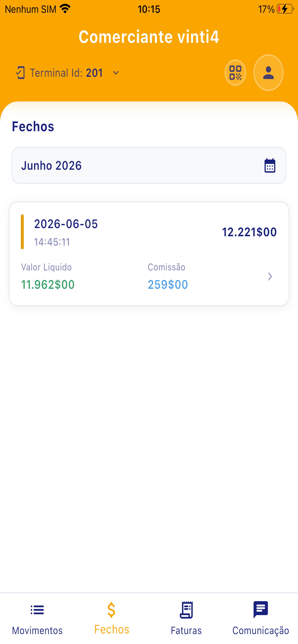This screenshot has height=644, width=298.
Task: Open the Junho 2026 month selector
Action: tap(149, 166)
